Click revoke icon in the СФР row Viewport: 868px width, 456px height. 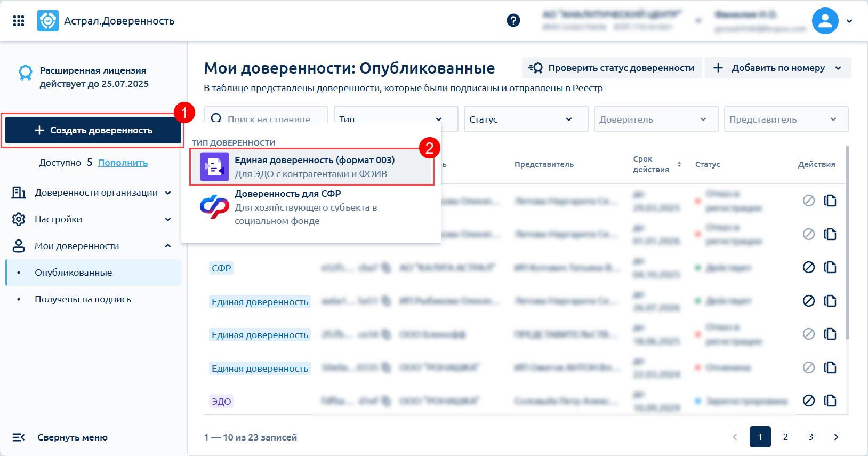[809, 267]
